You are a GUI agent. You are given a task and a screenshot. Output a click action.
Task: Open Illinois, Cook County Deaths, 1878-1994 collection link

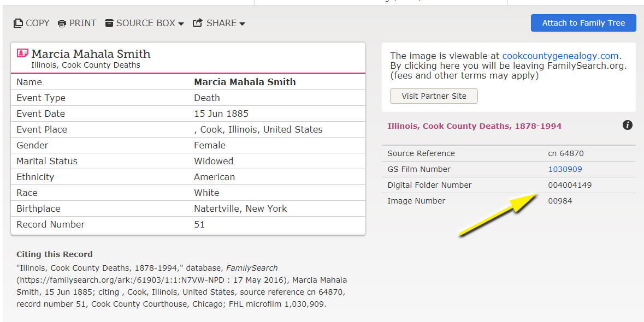(x=474, y=126)
